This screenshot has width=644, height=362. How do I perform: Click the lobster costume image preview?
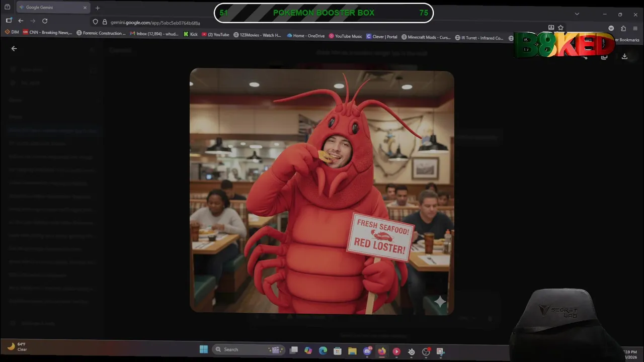(322, 191)
